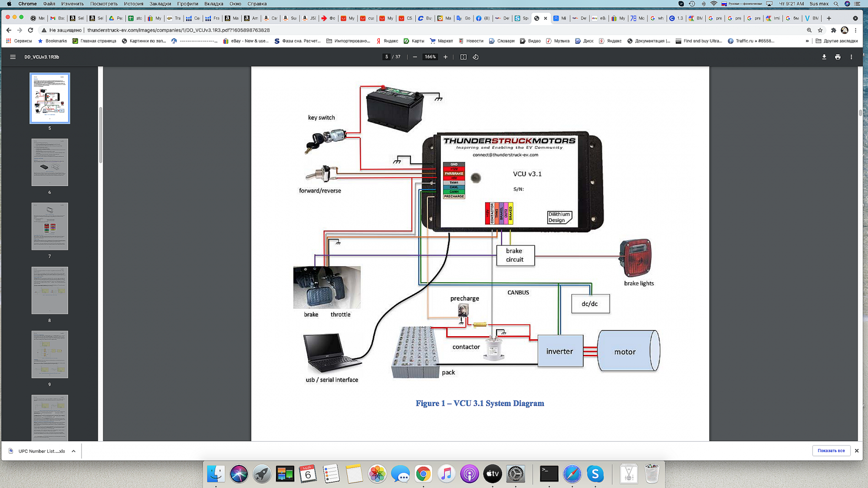Screen dimensions: 868x488
Task: Zoom in the PDF with plus button
Action: tap(445, 57)
